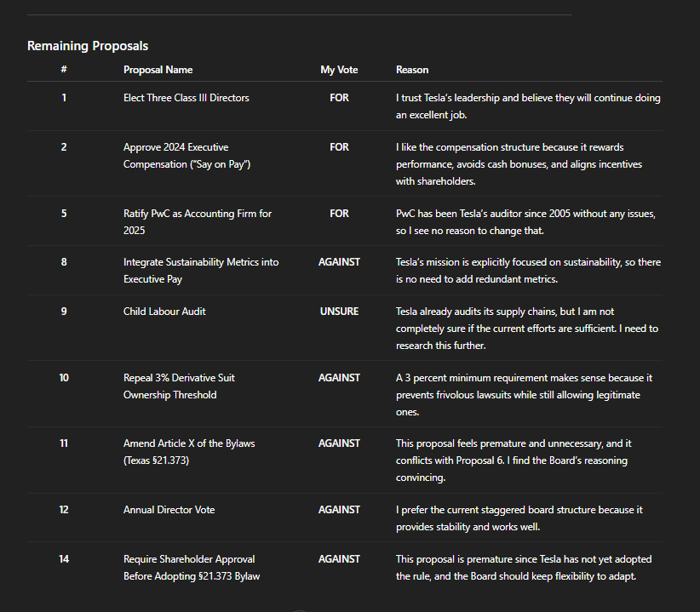Click the AGAINST vote for proposal 10
The image size is (700, 612).
tap(339, 378)
